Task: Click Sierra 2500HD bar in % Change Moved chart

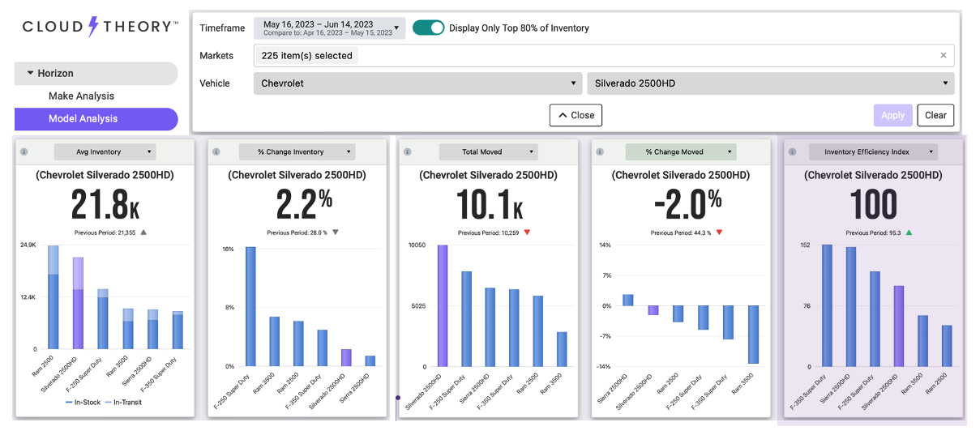Action: coord(628,300)
